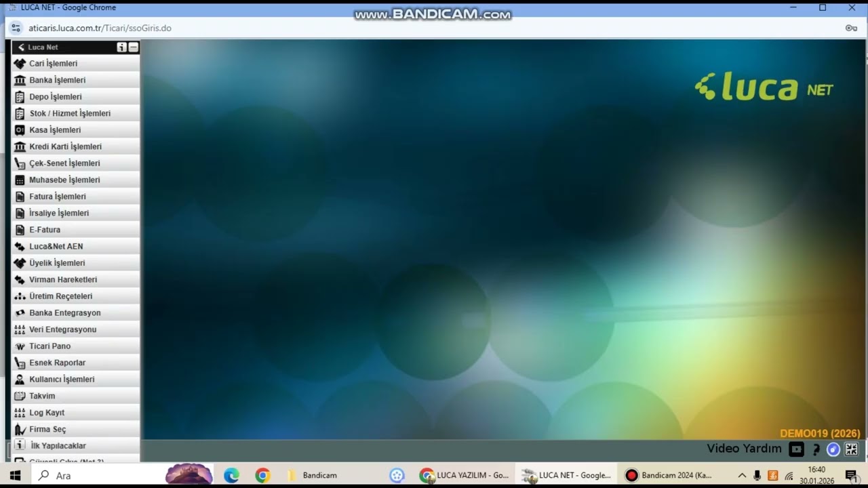Click the Kasa İşlemleri safe icon
Viewport: 868px width, 488px height.
pyautogui.click(x=20, y=130)
